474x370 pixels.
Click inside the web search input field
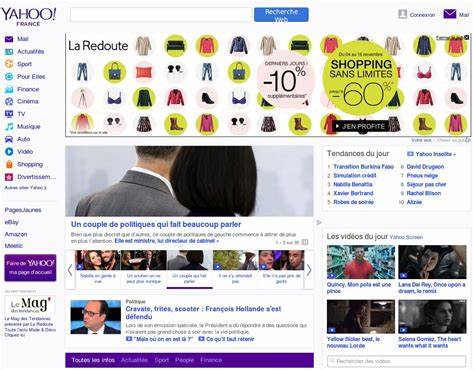coord(161,15)
